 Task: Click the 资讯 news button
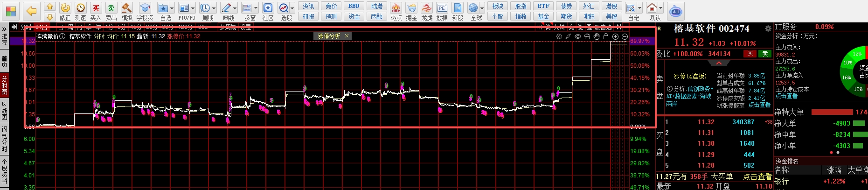tap(309, 6)
